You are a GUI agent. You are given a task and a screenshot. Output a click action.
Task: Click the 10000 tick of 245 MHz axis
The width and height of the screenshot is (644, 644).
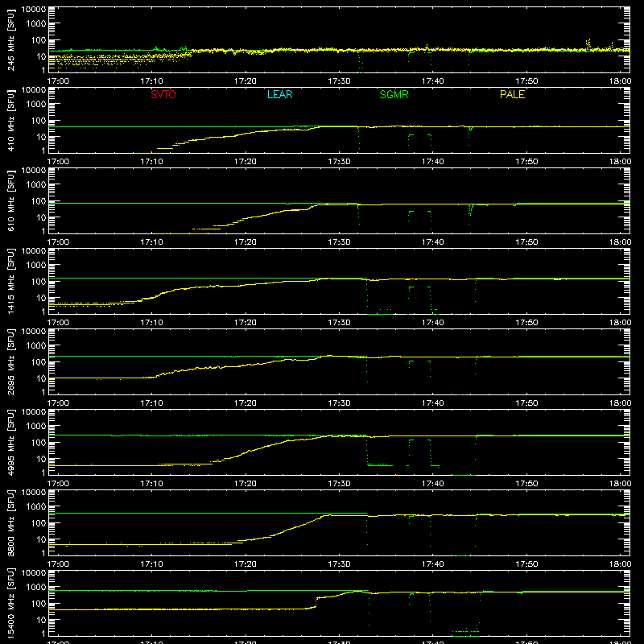coord(34,10)
